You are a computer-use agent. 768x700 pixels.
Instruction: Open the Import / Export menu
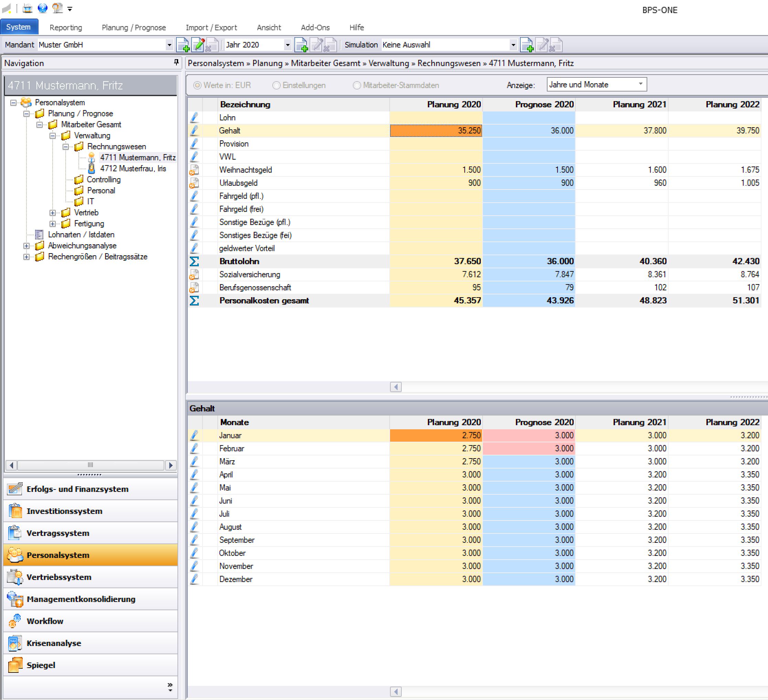point(212,28)
